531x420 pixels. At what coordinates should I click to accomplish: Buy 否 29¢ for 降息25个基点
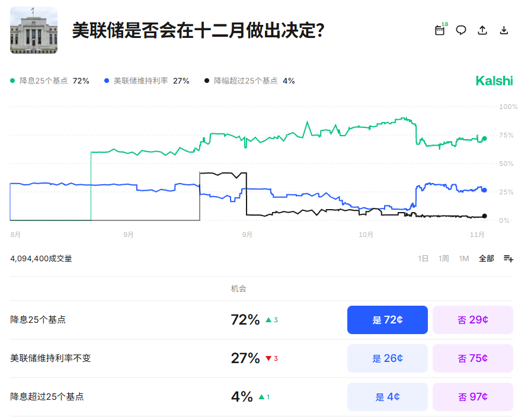click(472, 320)
